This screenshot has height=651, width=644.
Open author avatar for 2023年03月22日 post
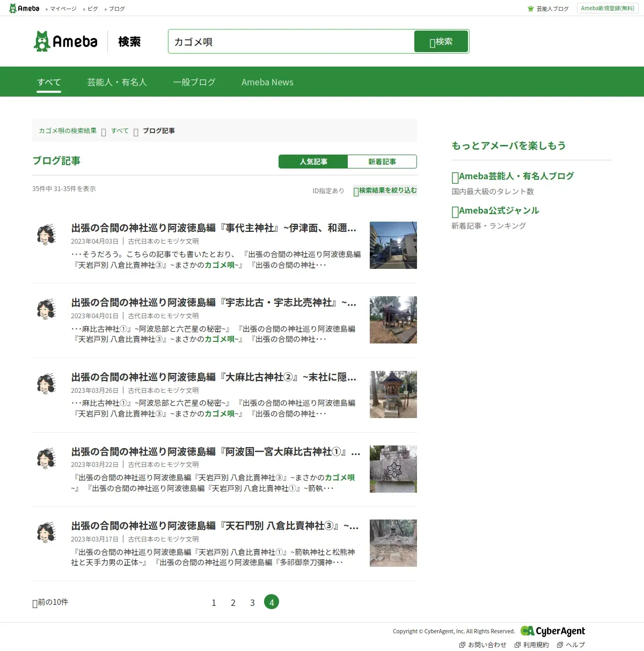[x=47, y=458]
